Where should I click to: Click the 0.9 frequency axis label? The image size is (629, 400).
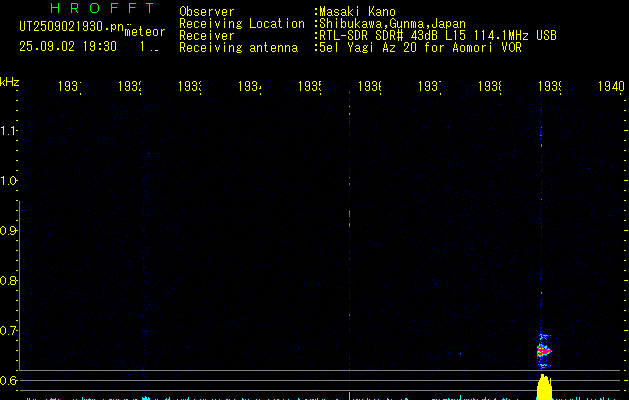click(8, 230)
